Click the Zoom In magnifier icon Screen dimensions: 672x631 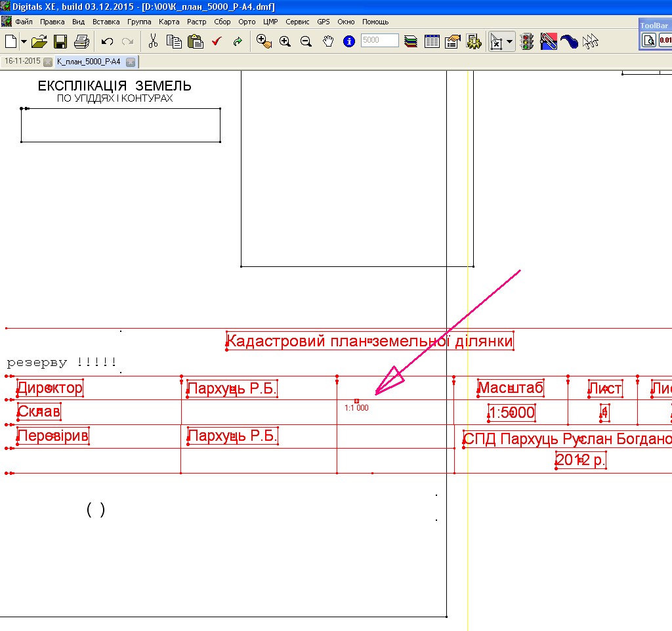(x=285, y=41)
